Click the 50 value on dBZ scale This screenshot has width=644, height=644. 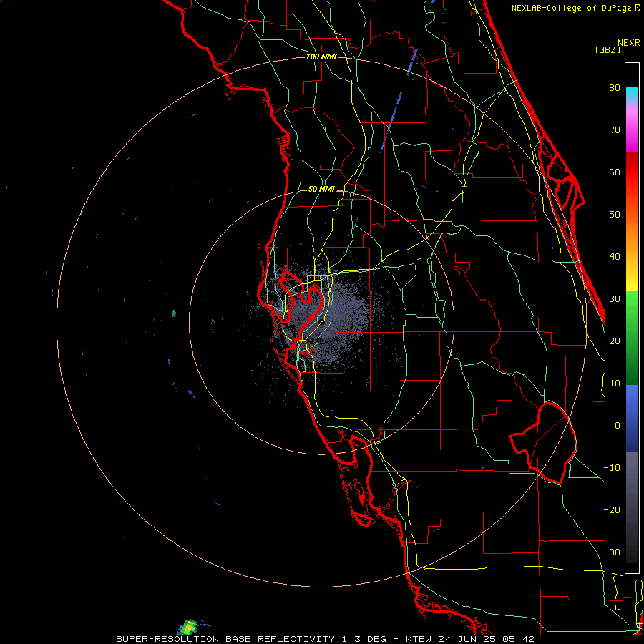coord(615,215)
